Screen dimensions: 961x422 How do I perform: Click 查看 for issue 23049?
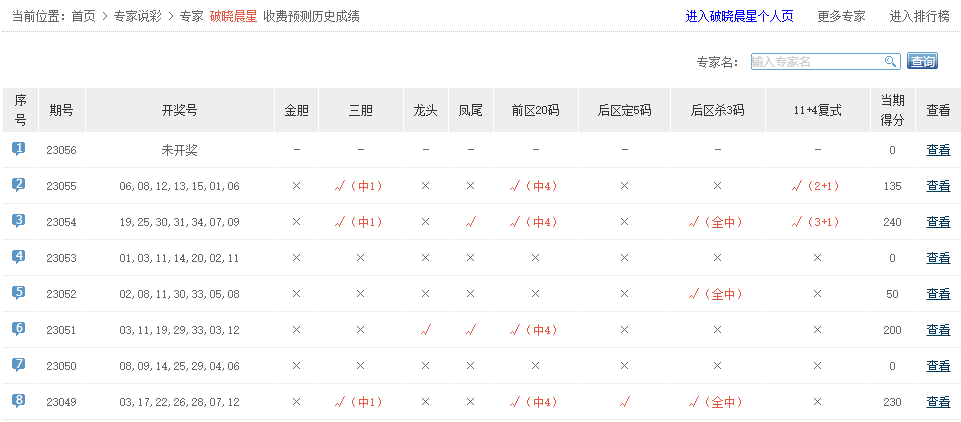pyautogui.click(x=938, y=402)
